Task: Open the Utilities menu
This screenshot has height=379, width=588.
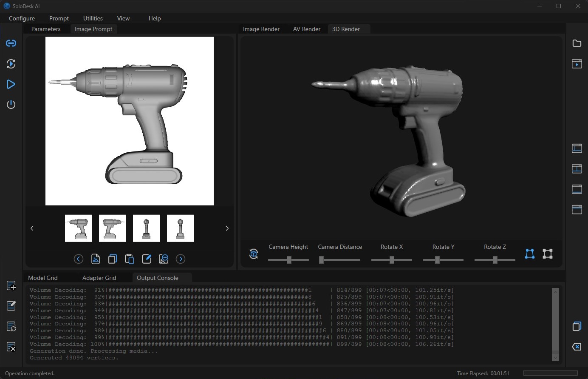Action: click(93, 18)
